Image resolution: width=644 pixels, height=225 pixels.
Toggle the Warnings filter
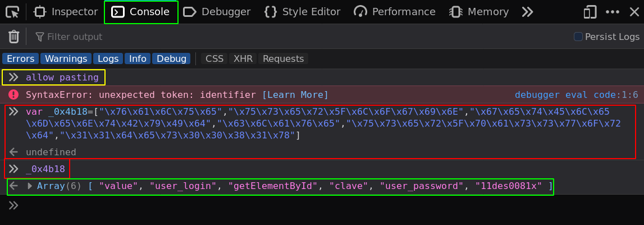pyautogui.click(x=66, y=58)
